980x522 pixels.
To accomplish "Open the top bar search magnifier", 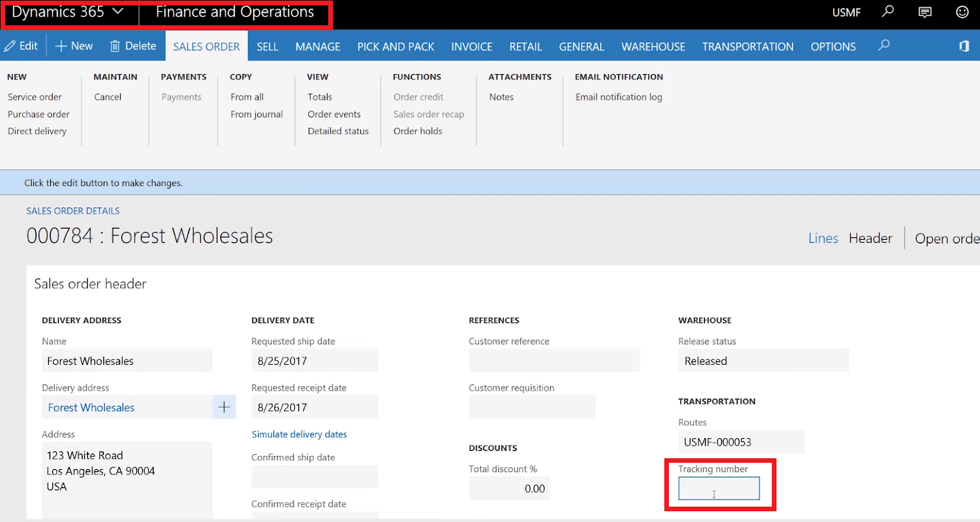I will point(888,12).
